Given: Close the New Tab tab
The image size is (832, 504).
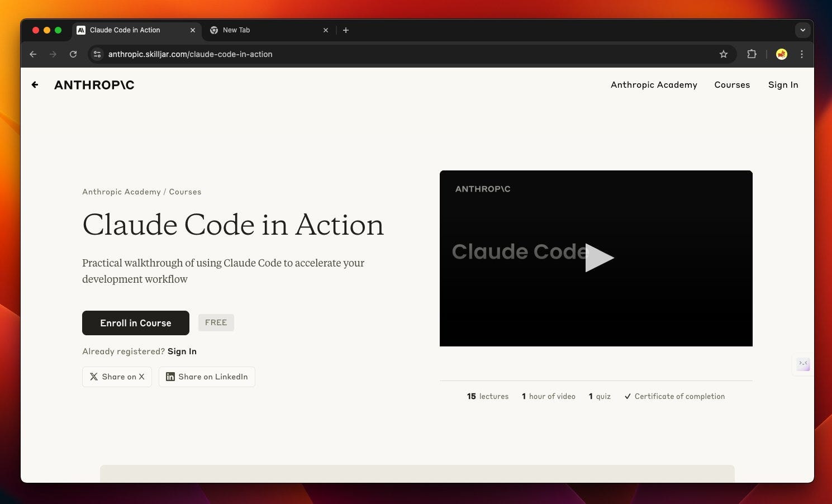Looking at the screenshot, I should tap(326, 30).
